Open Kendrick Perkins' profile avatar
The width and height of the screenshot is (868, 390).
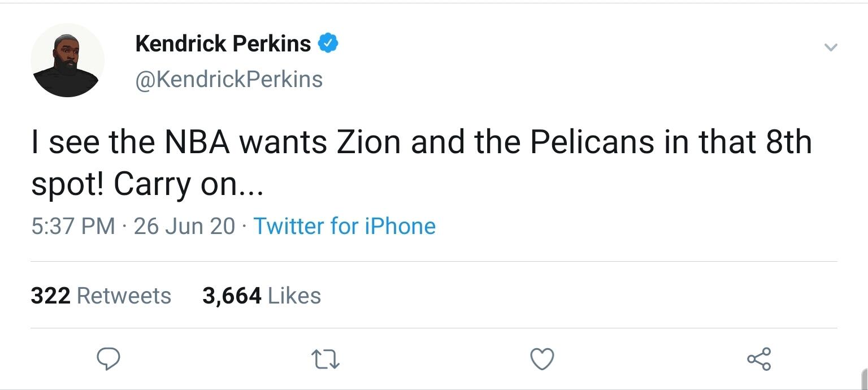tap(67, 60)
